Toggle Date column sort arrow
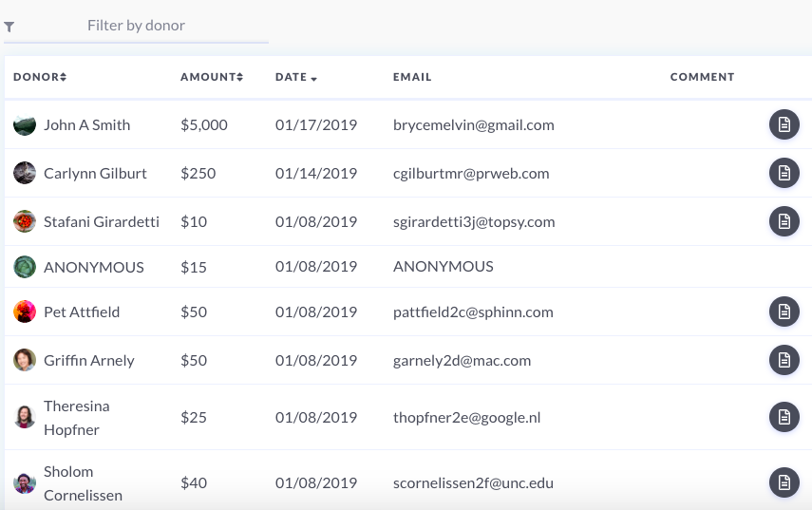Image resolution: width=812 pixels, height=510 pixels. click(x=313, y=79)
